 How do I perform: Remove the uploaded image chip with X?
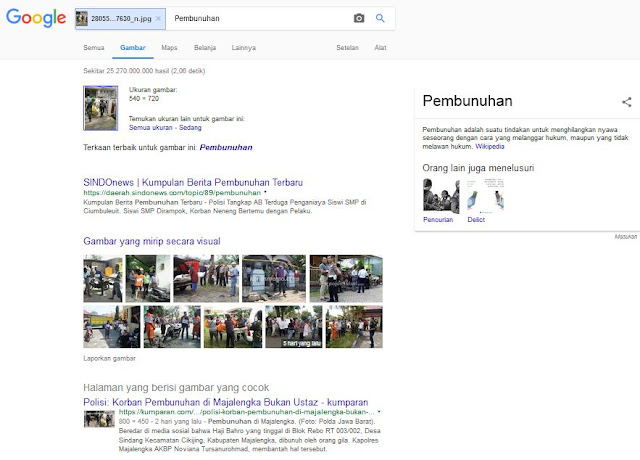[x=158, y=18]
